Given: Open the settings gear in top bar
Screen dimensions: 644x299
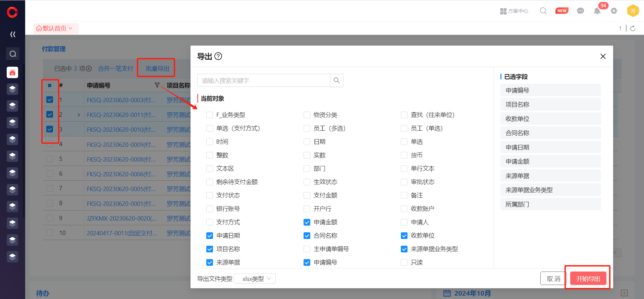Looking at the screenshot, I should [614, 11].
